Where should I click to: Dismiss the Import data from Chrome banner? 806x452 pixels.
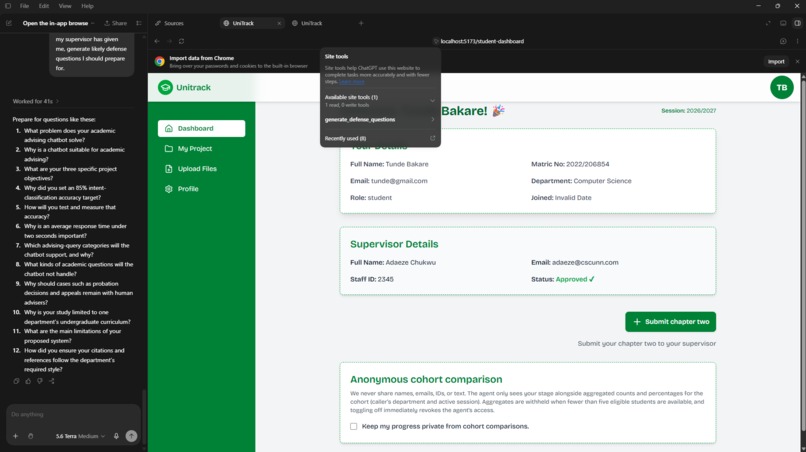click(x=797, y=62)
